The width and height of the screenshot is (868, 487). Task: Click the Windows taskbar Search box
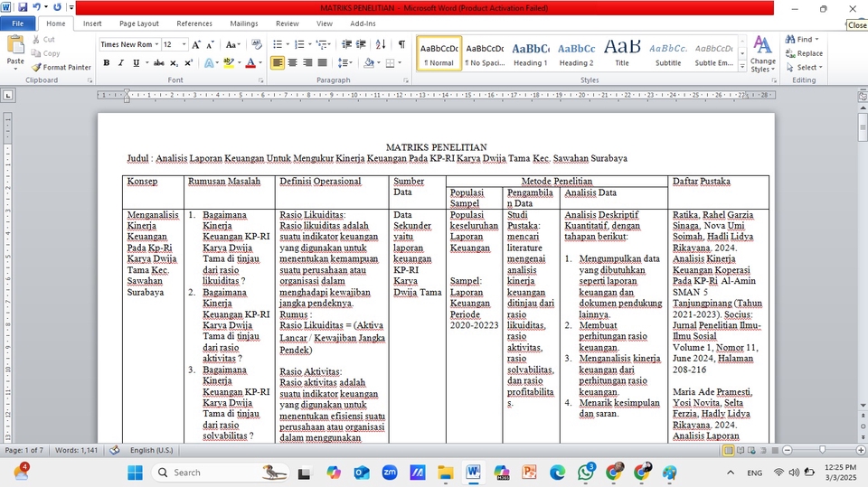click(222, 473)
